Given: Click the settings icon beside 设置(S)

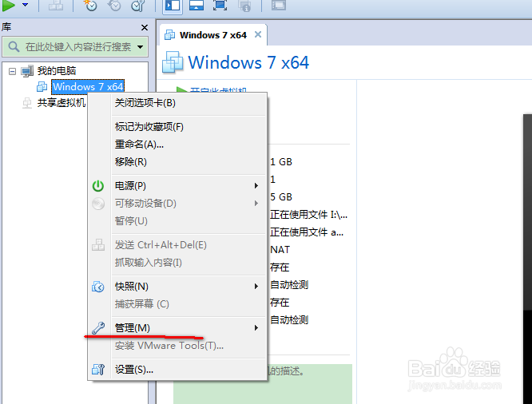Looking at the screenshot, I should pos(98,370).
